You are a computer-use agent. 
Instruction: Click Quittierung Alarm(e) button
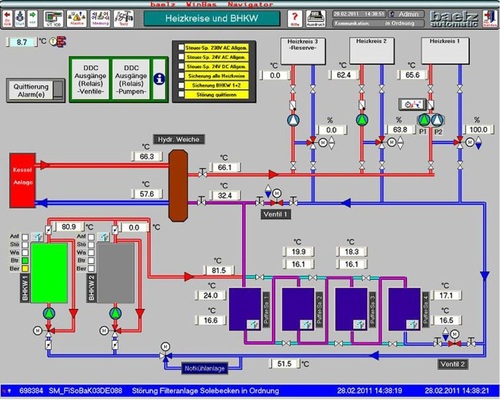click(x=35, y=90)
